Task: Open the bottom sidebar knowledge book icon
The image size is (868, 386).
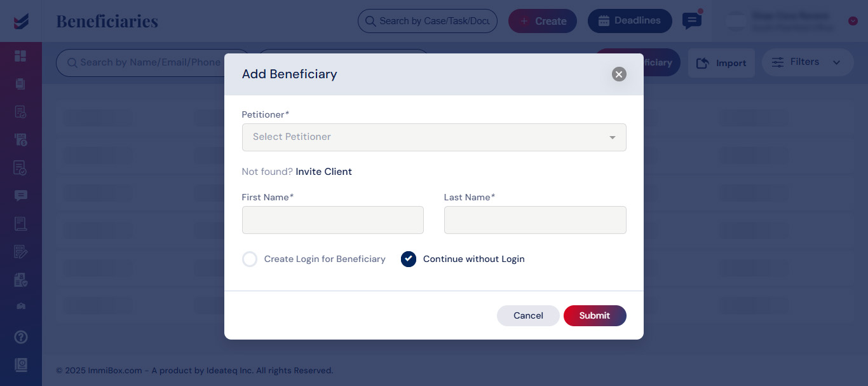Action: 20,364
